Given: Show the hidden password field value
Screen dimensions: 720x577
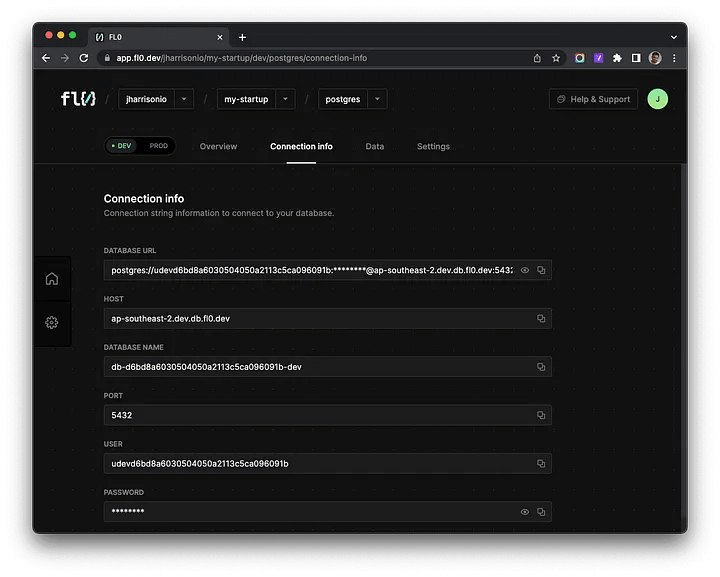Looking at the screenshot, I should 525,512.
